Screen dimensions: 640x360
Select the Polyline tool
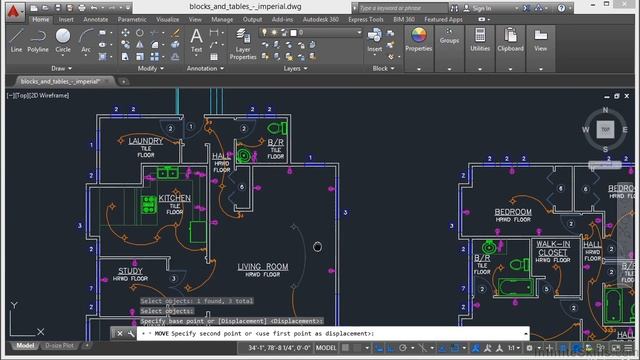[38, 40]
